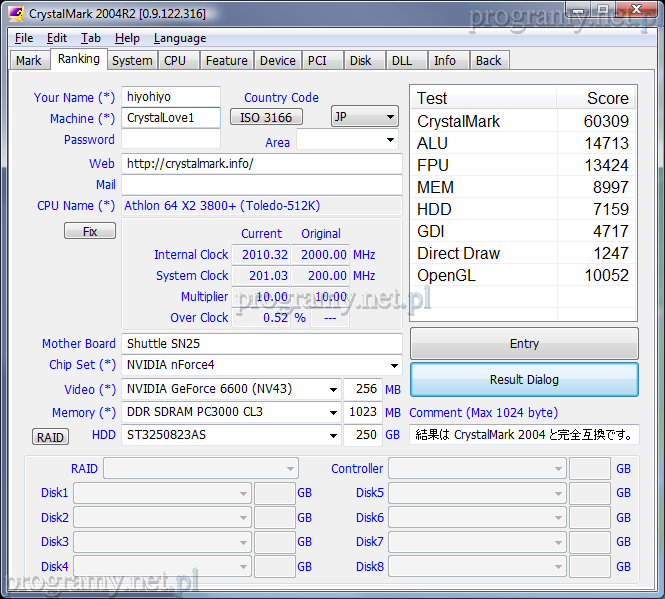Switch to the System tab
Screen dimensions: 665x599
tap(132, 60)
